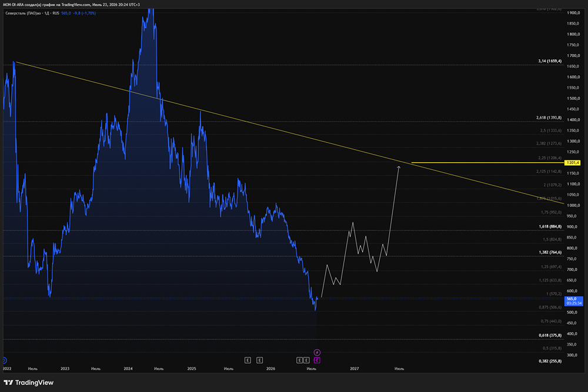Viewport: 588px width, 392px height.
Task: Click the TradingView logo
Action: coord(28,383)
